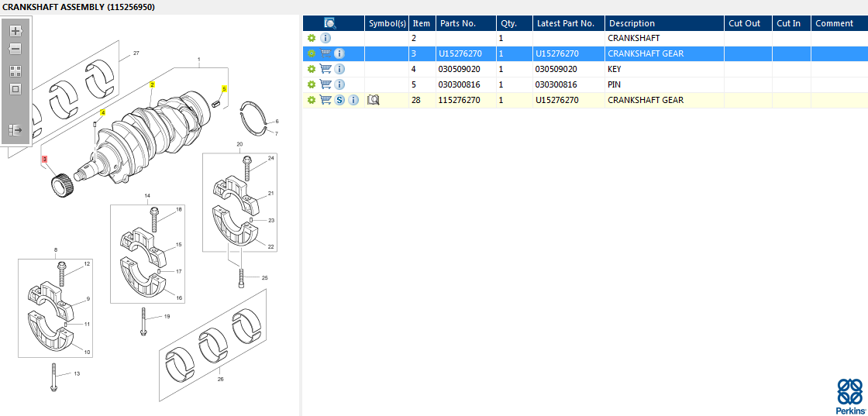Open info for PIN item 5
The width and height of the screenshot is (868, 416).
(x=339, y=84)
